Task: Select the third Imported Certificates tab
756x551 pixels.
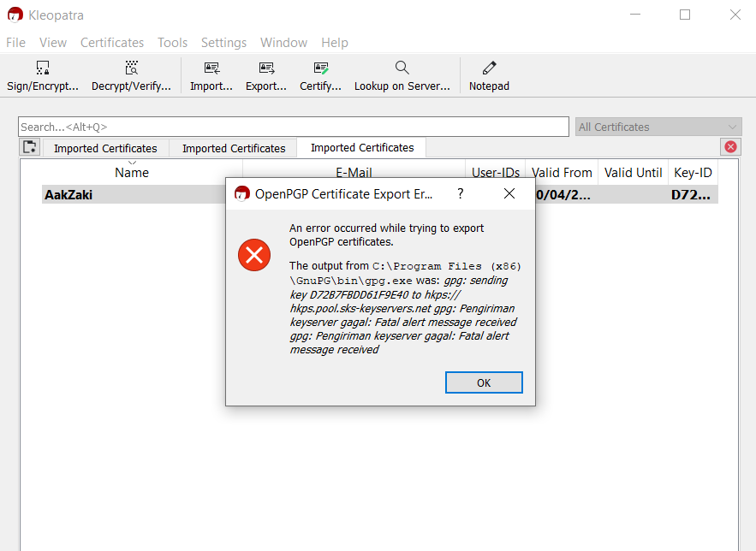Action: (x=362, y=147)
